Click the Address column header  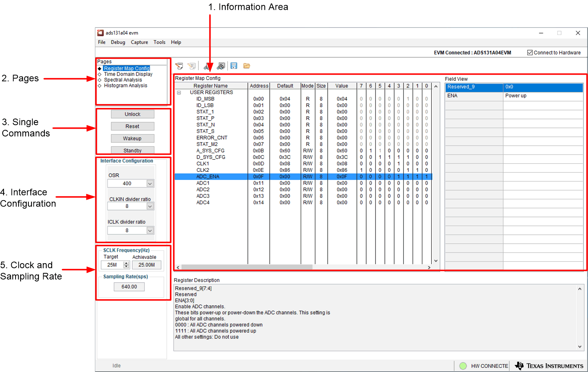point(259,86)
